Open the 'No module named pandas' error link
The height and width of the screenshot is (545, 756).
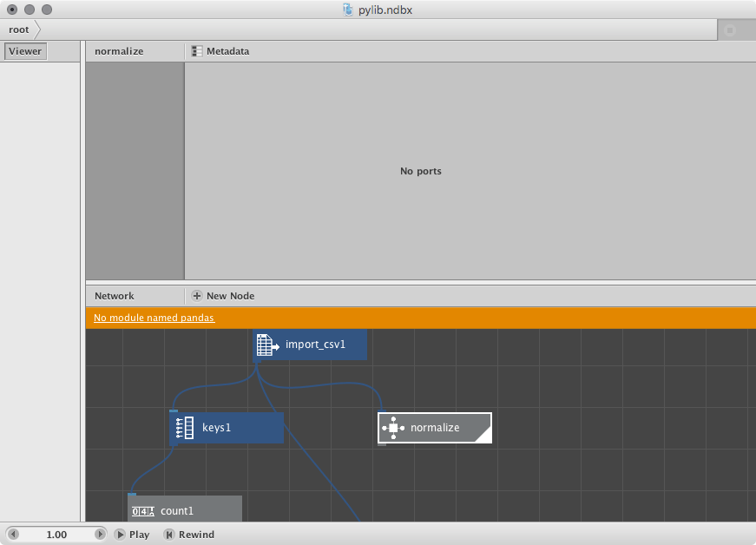[x=154, y=318]
